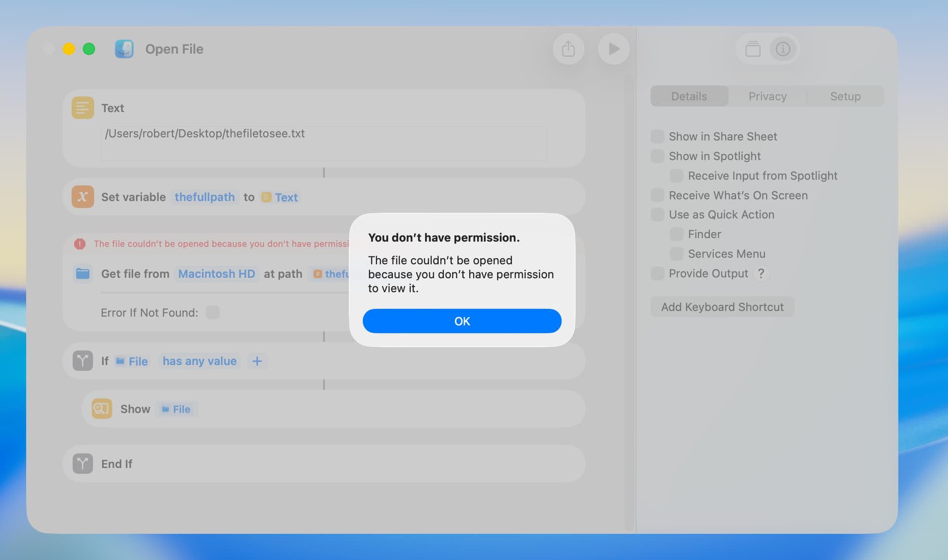Click the Show action icon

tap(102, 409)
